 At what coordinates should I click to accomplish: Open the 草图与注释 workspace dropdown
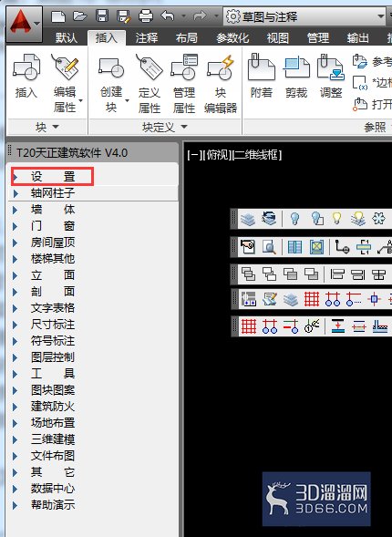(304, 16)
